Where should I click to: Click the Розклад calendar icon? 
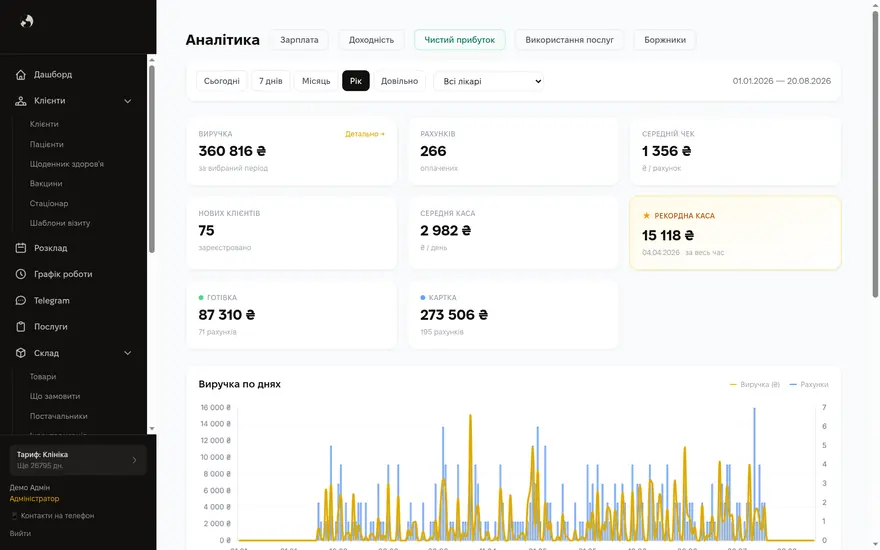[21, 248]
